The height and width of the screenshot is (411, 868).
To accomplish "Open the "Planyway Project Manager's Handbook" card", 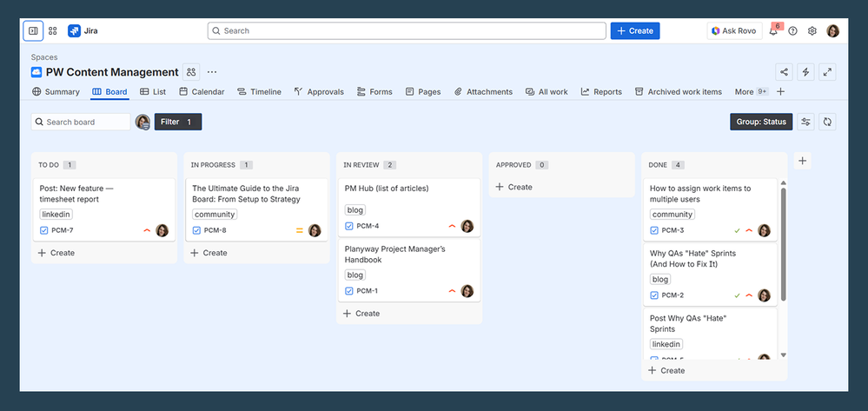I will (409, 270).
